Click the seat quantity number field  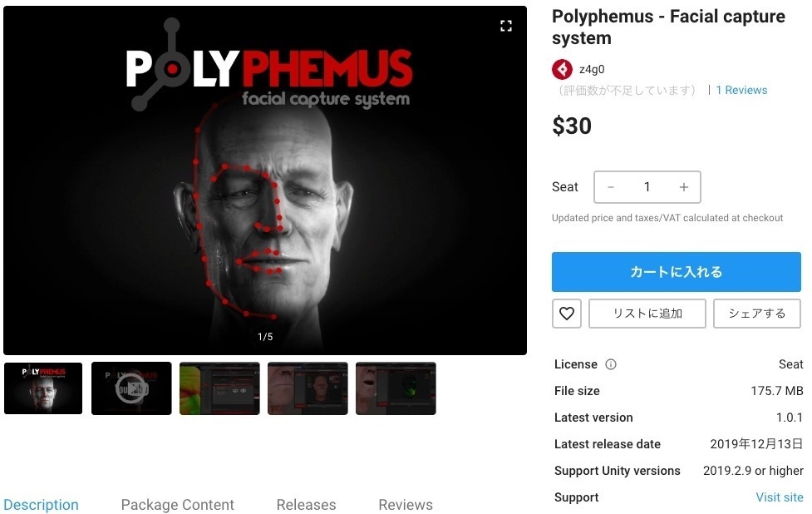tap(647, 187)
